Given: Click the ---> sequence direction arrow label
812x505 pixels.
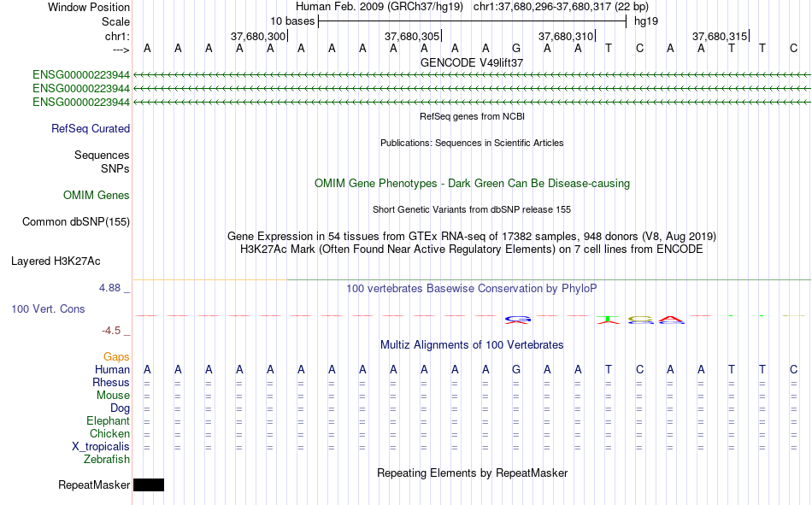Looking at the screenshot, I should tap(121, 50).
